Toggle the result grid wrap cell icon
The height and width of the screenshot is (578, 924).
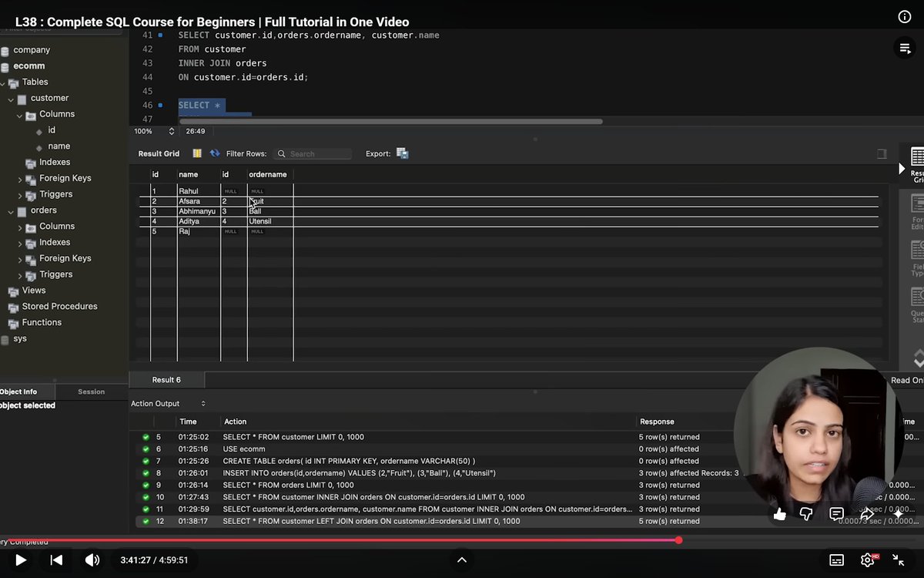pyautogui.click(x=197, y=153)
